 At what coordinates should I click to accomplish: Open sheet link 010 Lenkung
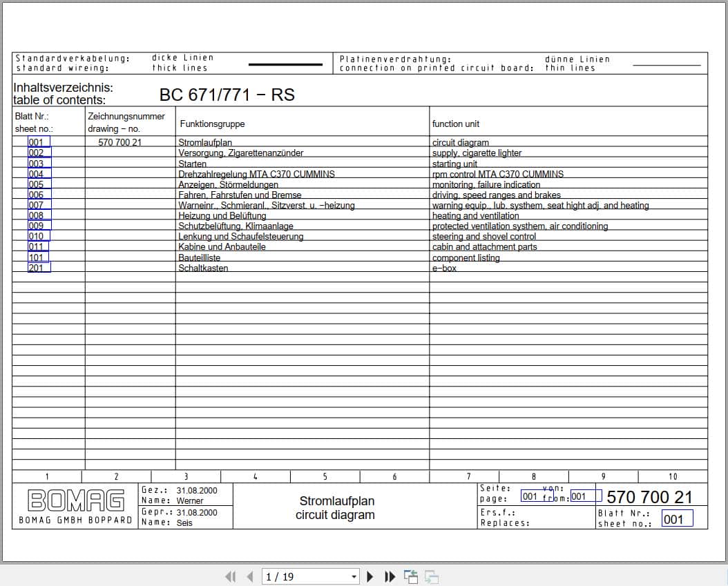click(39, 235)
